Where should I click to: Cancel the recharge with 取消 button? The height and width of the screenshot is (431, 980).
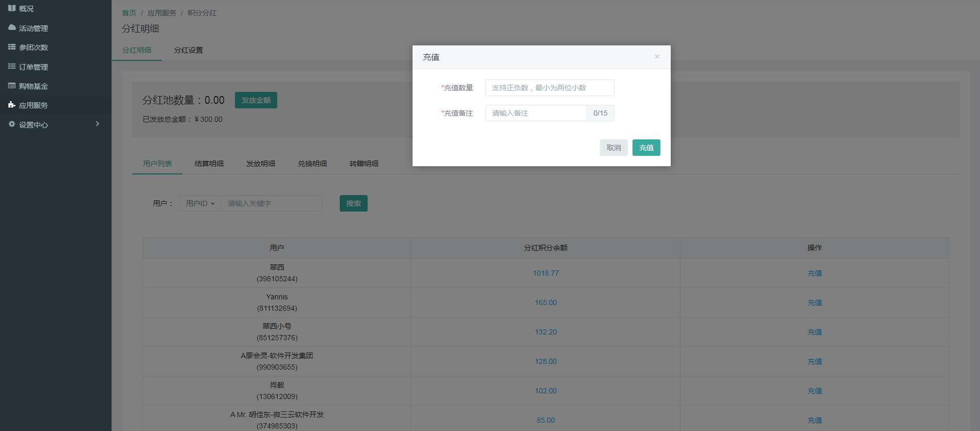613,148
